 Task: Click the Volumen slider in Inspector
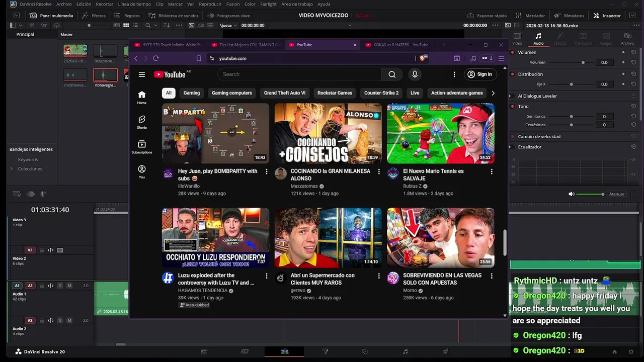coord(571,62)
